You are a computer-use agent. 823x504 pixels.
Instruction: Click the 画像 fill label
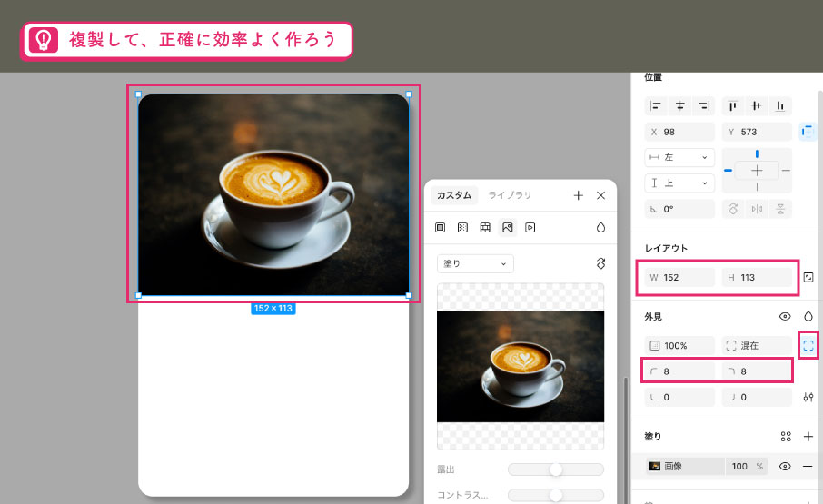673,466
